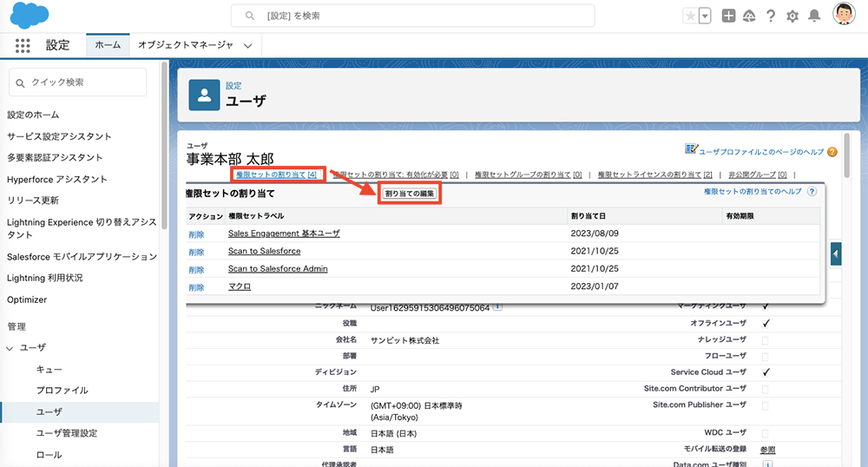This screenshot has height=467, width=868.
Task: Focus the [設定]を検索 global search field
Action: point(413,16)
